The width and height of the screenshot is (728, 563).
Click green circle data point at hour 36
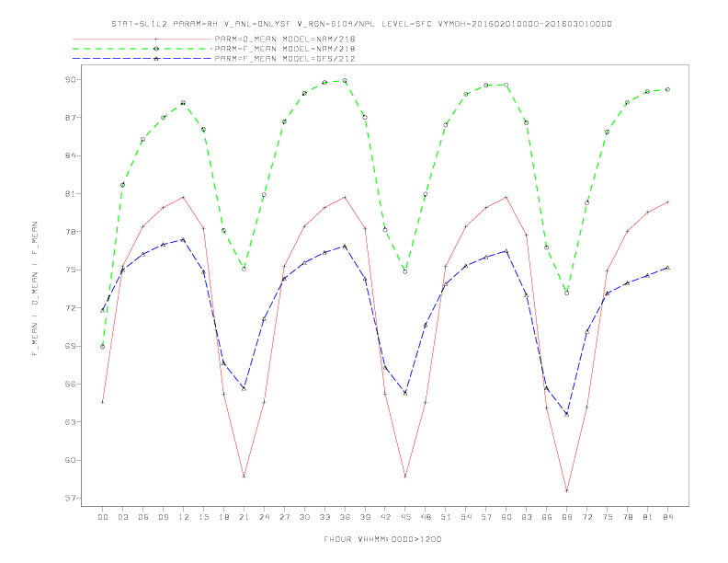coord(345,81)
